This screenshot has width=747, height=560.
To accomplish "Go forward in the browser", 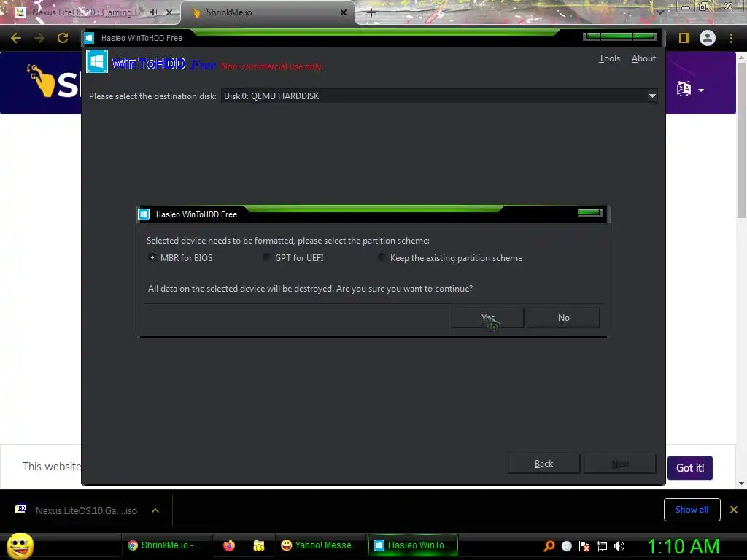I will coord(39,38).
